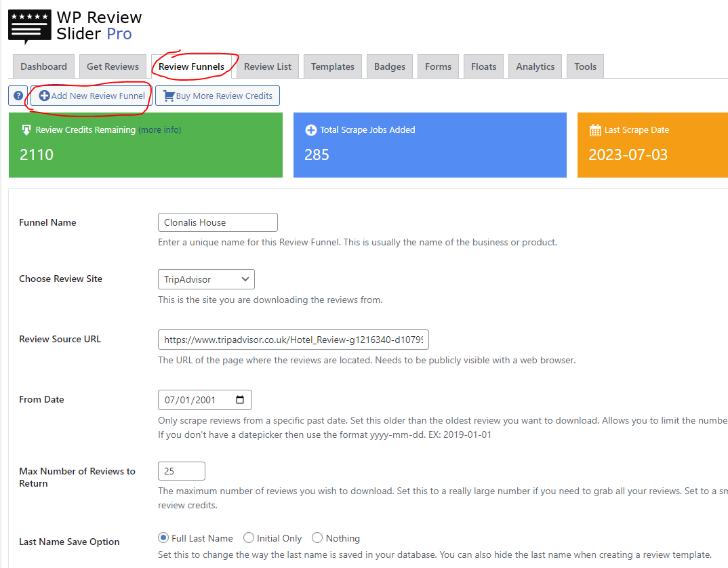Viewport: 728px width, 568px height.
Task: Click Buy More Review Credits button
Action: click(x=218, y=96)
